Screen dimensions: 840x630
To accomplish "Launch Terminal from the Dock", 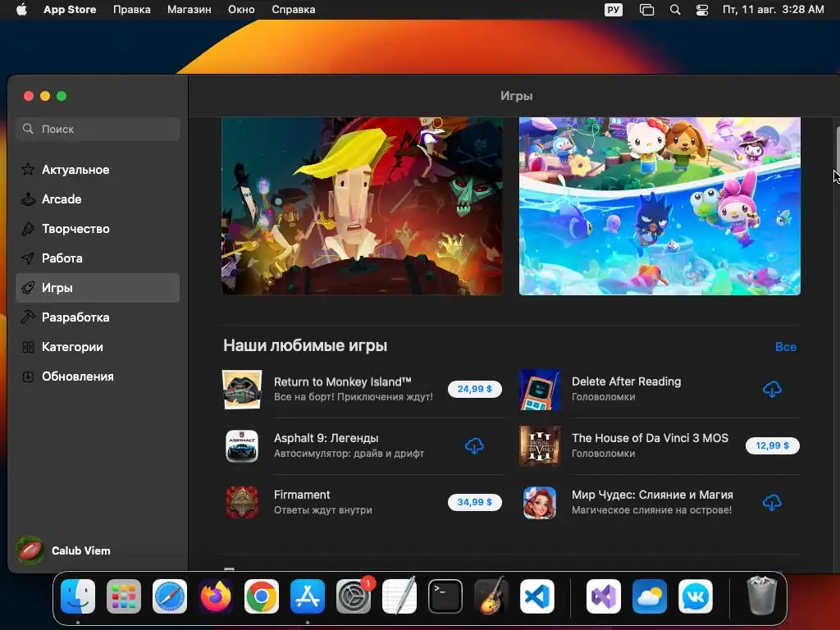I will [x=445, y=596].
